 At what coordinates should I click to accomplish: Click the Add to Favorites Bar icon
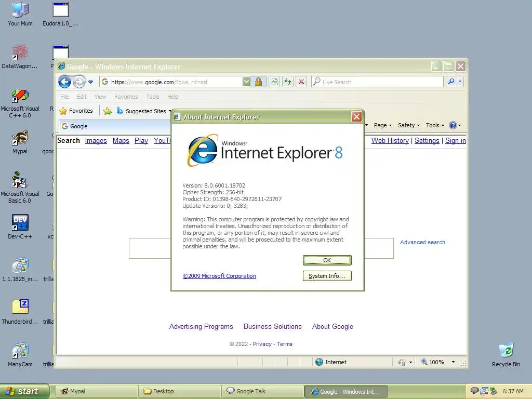coord(108,111)
